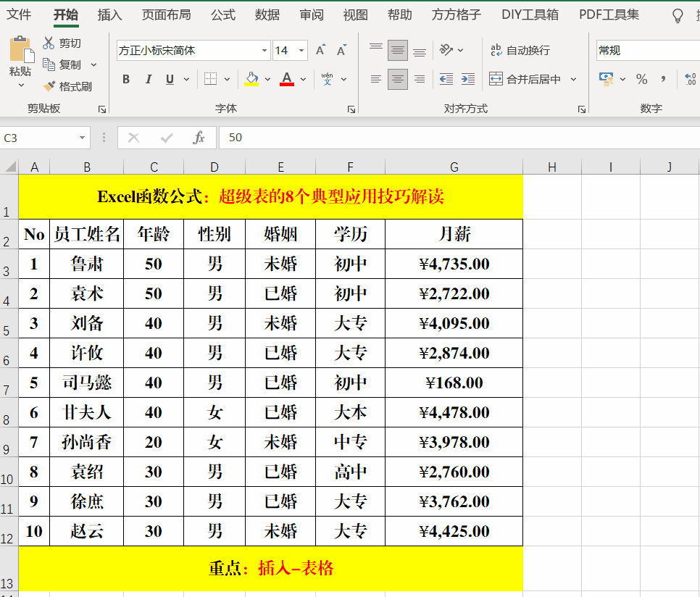Click the Cut scissors icon
Screen dimensions: 700x597
tap(49, 43)
